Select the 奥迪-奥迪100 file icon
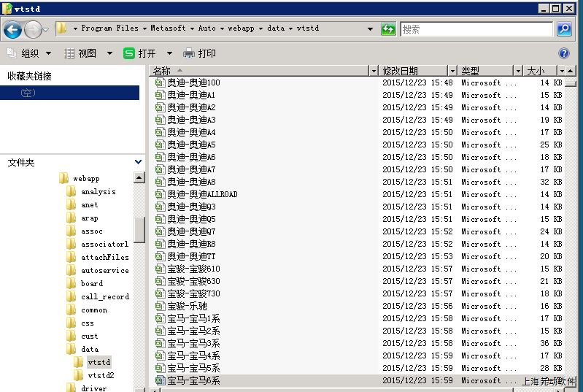583x392 pixels. coord(161,82)
